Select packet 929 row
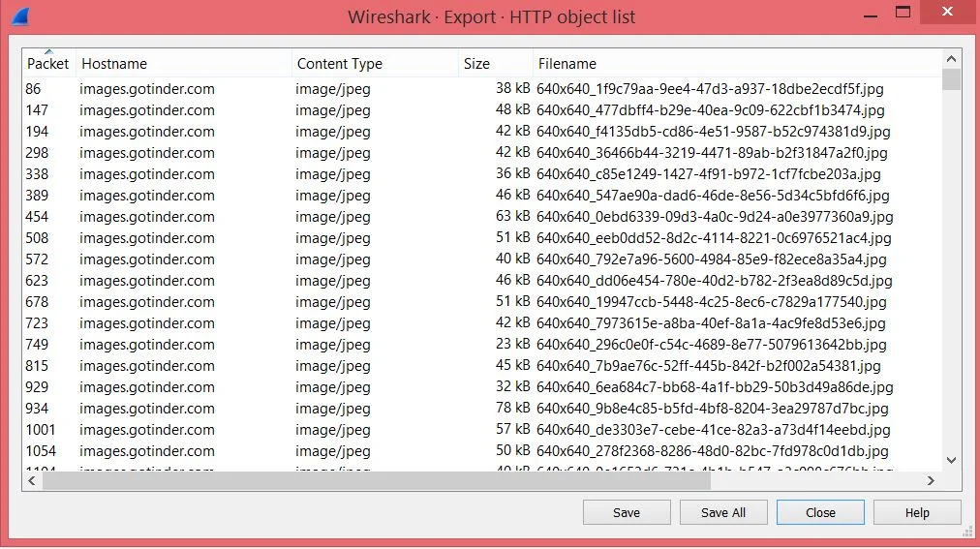 tap(481, 386)
